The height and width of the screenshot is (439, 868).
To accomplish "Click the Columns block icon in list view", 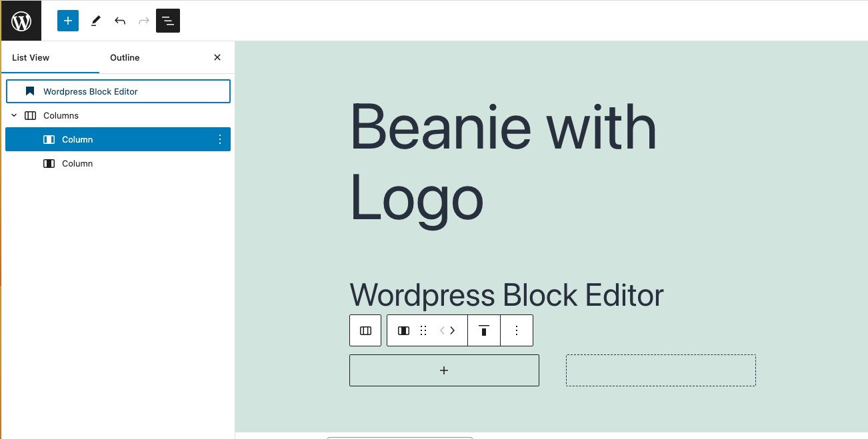I will (x=30, y=115).
